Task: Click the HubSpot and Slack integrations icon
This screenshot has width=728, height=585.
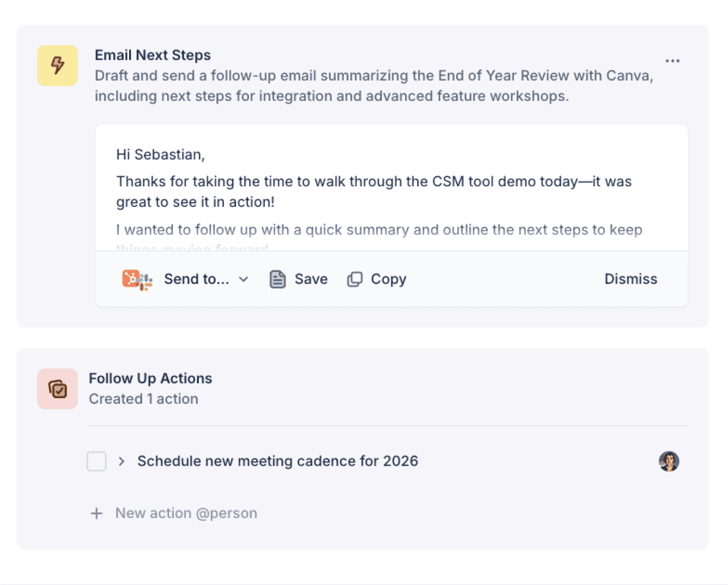Action: [137, 279]
